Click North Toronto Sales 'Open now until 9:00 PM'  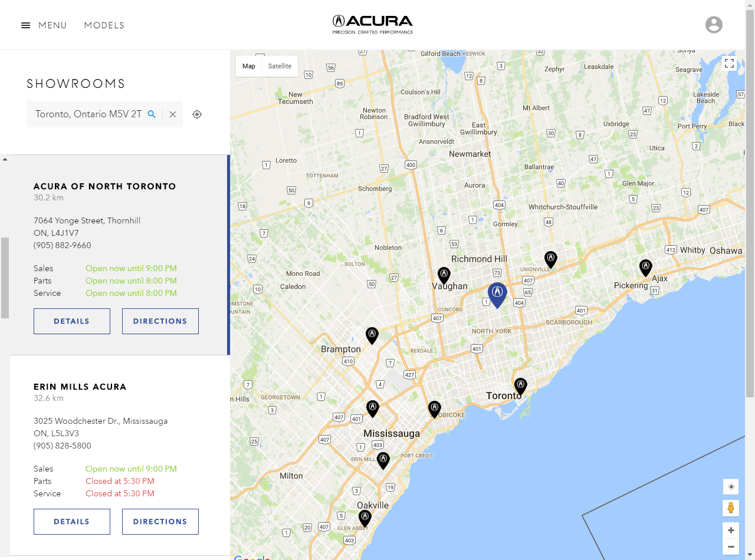131,268
